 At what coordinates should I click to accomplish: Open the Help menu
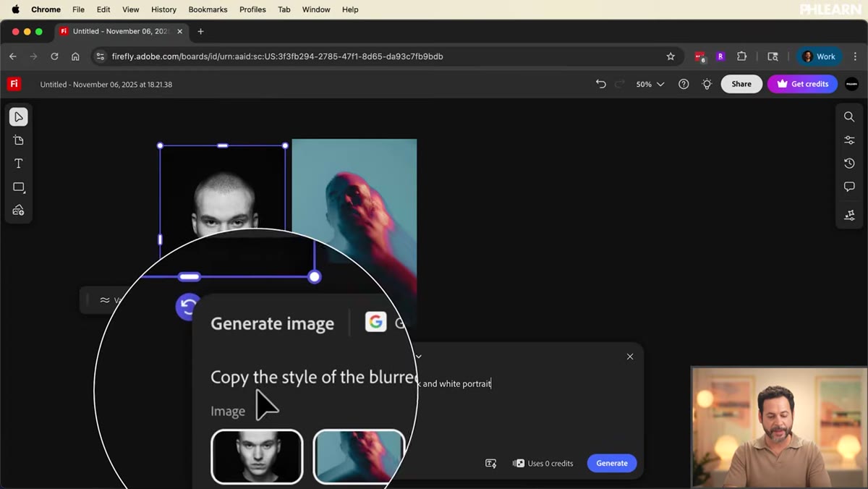pos(350,9)
